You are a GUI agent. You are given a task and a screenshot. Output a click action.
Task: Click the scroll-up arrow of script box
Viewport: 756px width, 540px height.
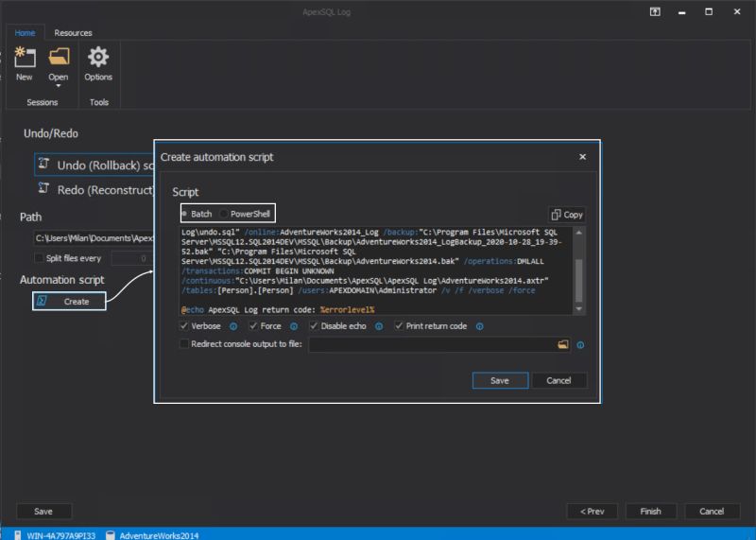tap(579, 233)
